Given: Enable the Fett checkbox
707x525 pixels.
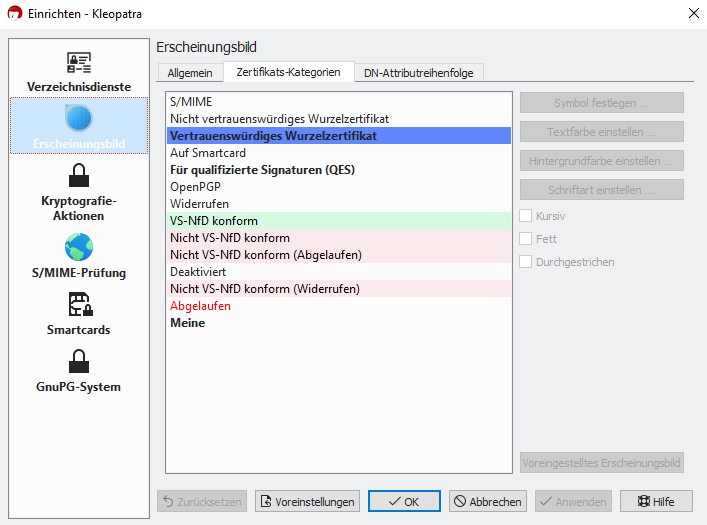Looking at the screenshot, I should coord(525,239).
